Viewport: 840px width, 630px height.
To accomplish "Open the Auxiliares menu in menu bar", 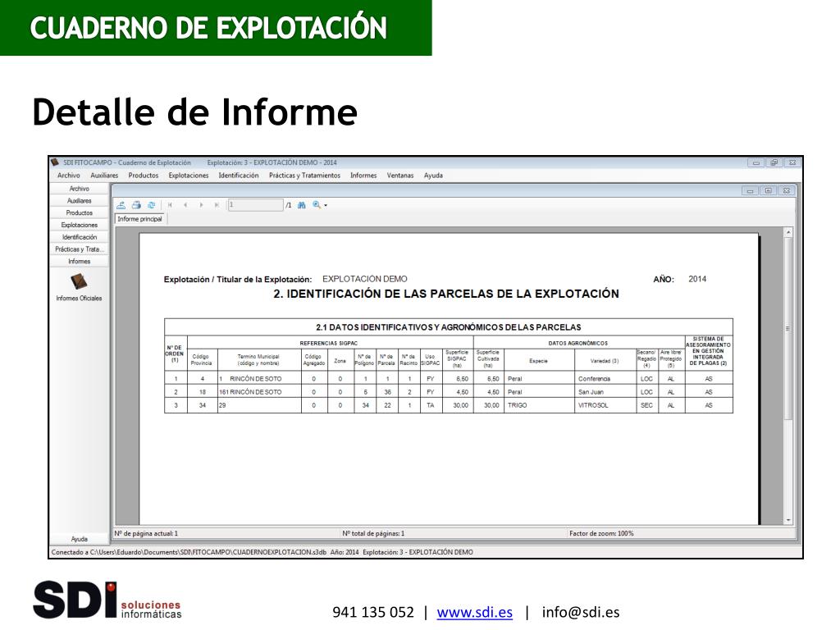I will click(x=104, y=176).
